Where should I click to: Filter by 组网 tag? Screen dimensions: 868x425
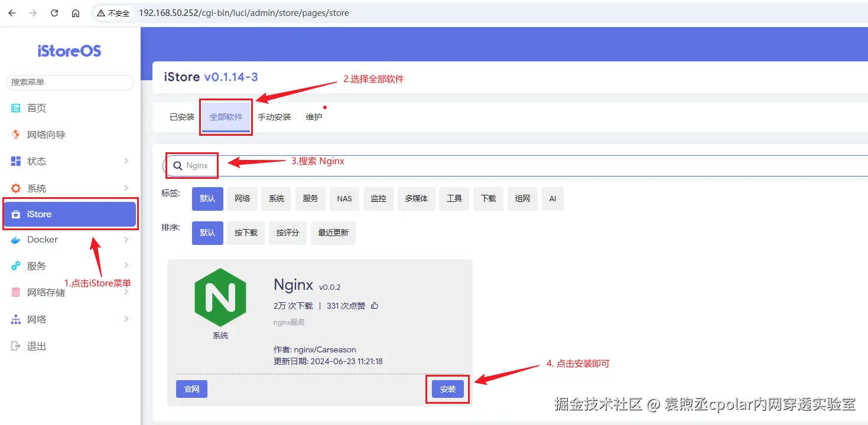tap(523, 199)
